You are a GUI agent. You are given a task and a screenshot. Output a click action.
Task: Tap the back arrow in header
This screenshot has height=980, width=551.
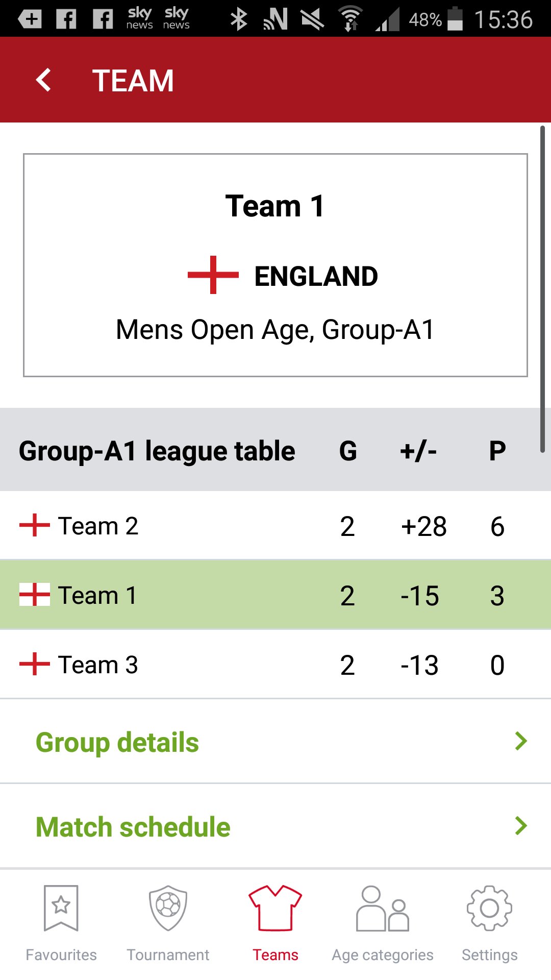(x=44, y=80)
